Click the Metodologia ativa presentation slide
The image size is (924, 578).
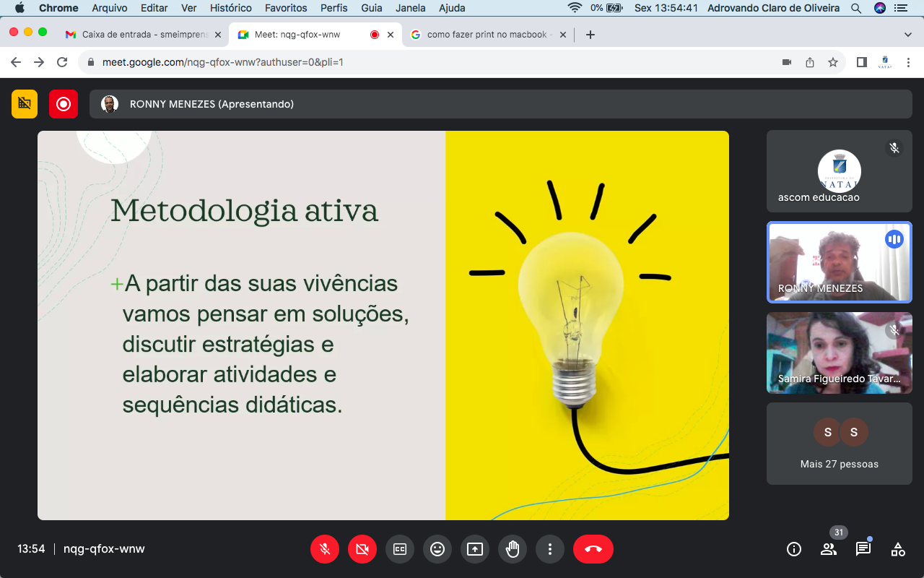(x=383, y=325)
